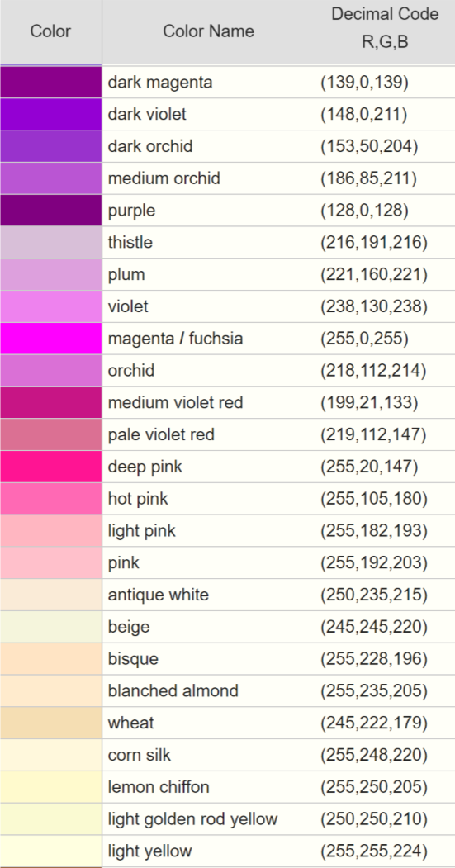This screenshot has width=455, height=868.
Task: Select the light golden rod yellow name
Action: [192, 819]
